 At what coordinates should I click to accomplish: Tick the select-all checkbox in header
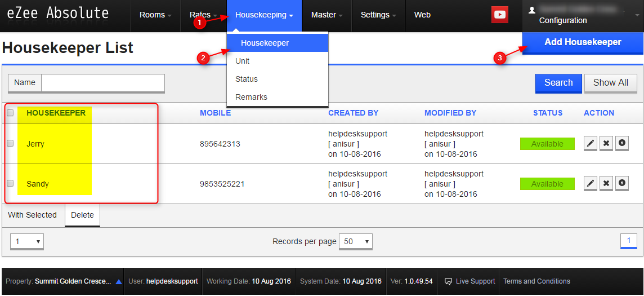click(x=10, y=113)
